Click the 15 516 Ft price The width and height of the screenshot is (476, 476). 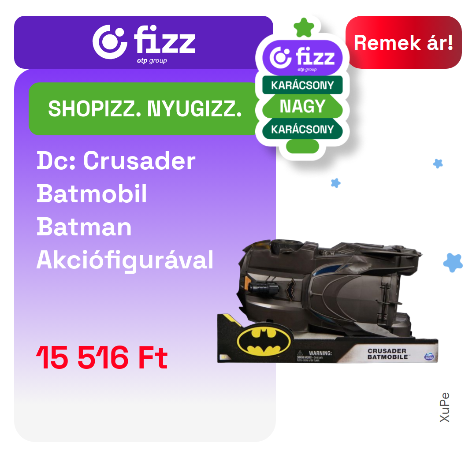click(102, 357)
